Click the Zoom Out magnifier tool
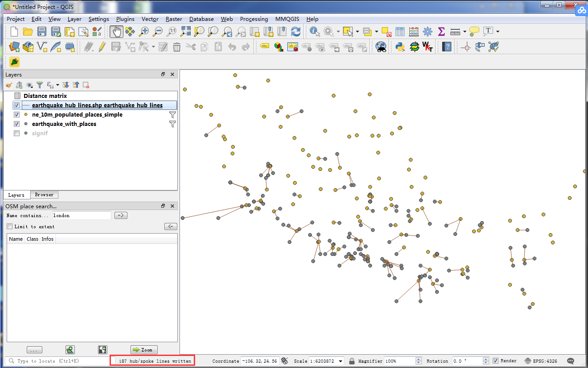Image resolution: width=588 pixels, height=368 pixels. pos(158,32)
